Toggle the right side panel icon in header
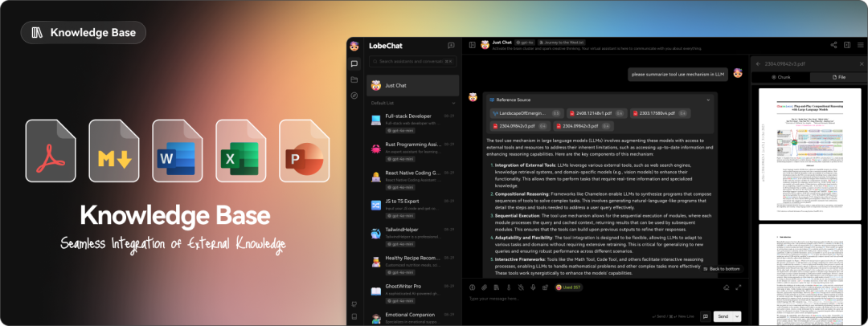868x326 pixels. (847, 45)
